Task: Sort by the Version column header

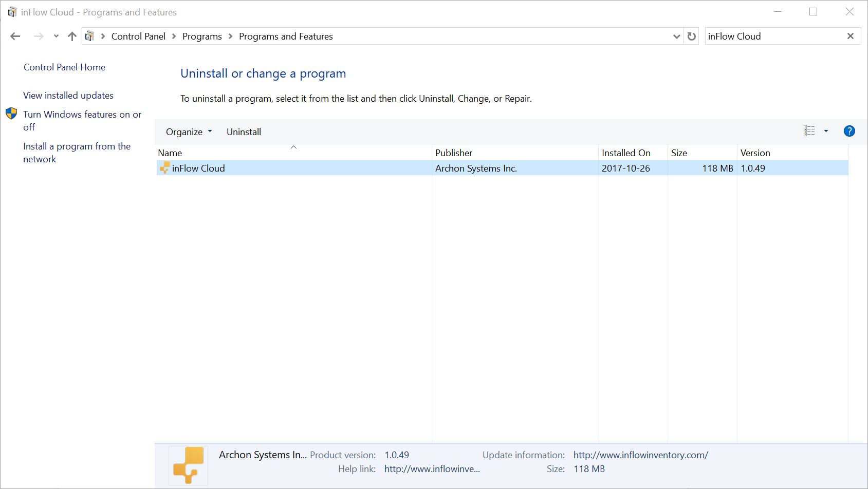Action: point(792,153)
